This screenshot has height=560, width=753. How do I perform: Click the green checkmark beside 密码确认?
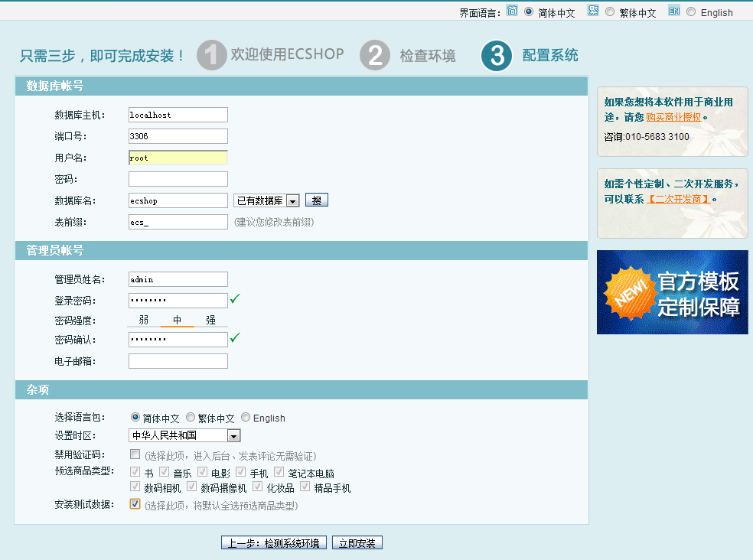point(235,337)
